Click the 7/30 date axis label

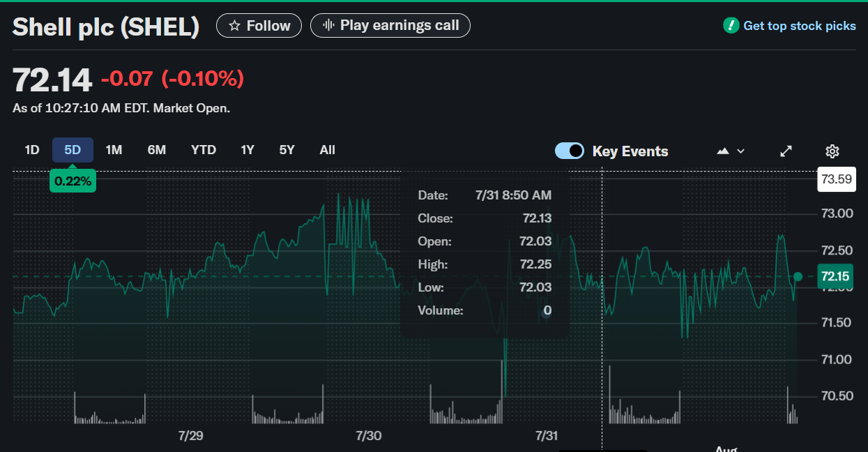click(369, 436)
